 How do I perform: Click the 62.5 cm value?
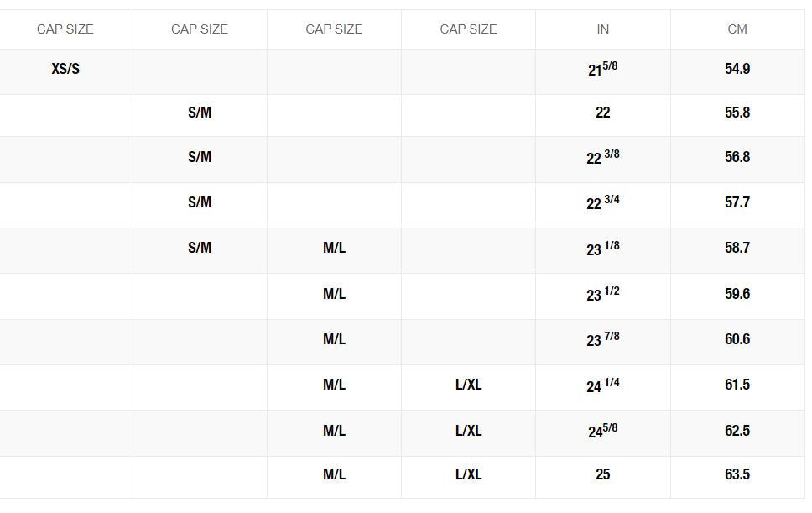point(737,431)
